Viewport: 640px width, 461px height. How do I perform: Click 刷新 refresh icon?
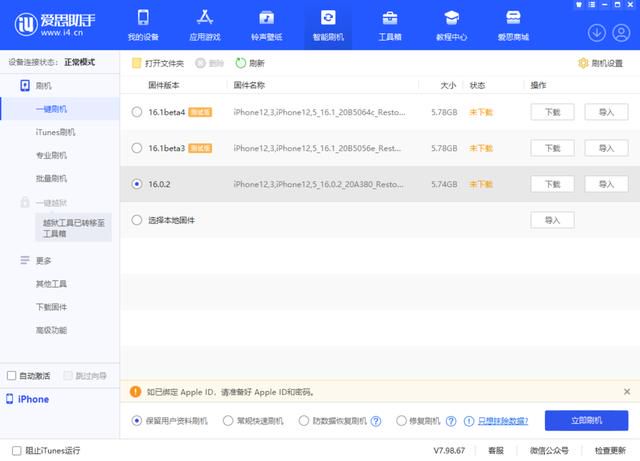[x=240, y=63]
